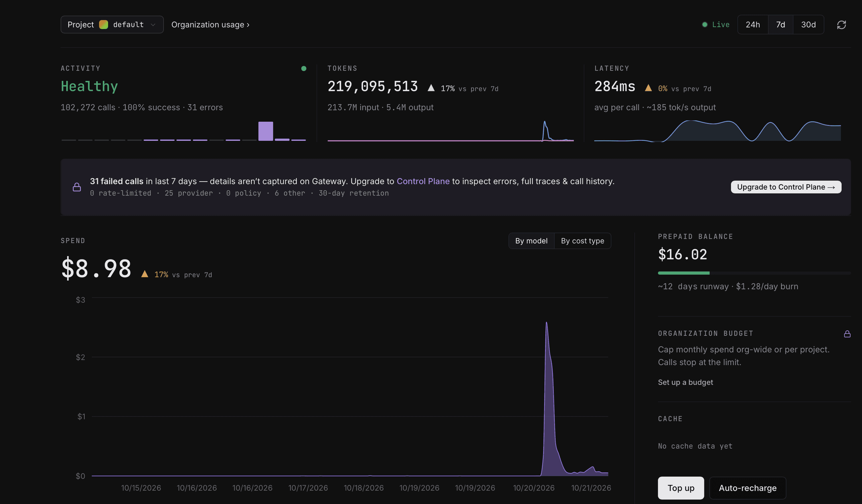Click "102,272 calls" activity summary text

pyautogui.click(x=88, y=107)
